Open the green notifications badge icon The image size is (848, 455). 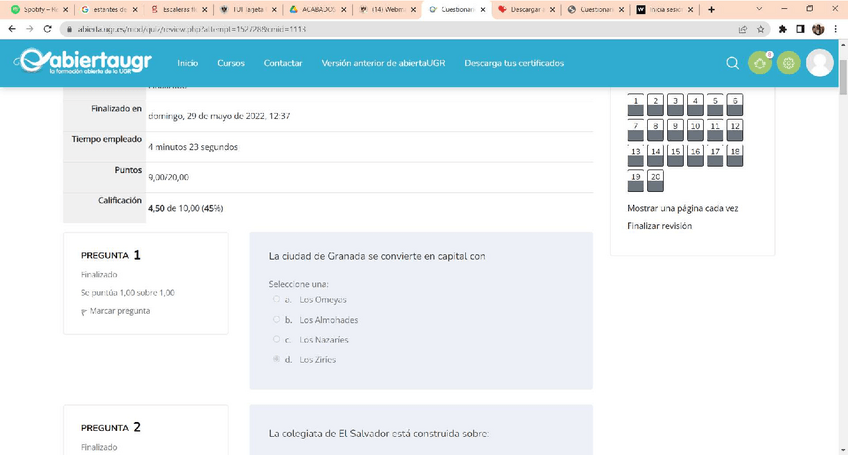760,63
